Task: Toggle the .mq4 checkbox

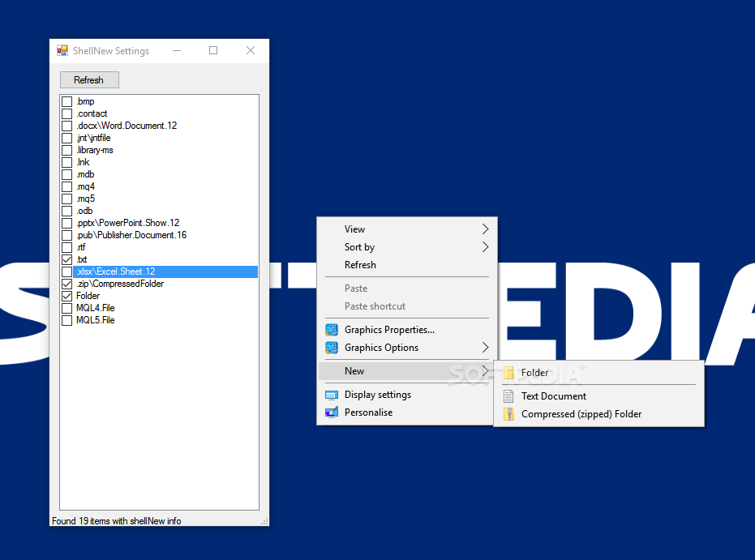Action: [x=67, y=186]
